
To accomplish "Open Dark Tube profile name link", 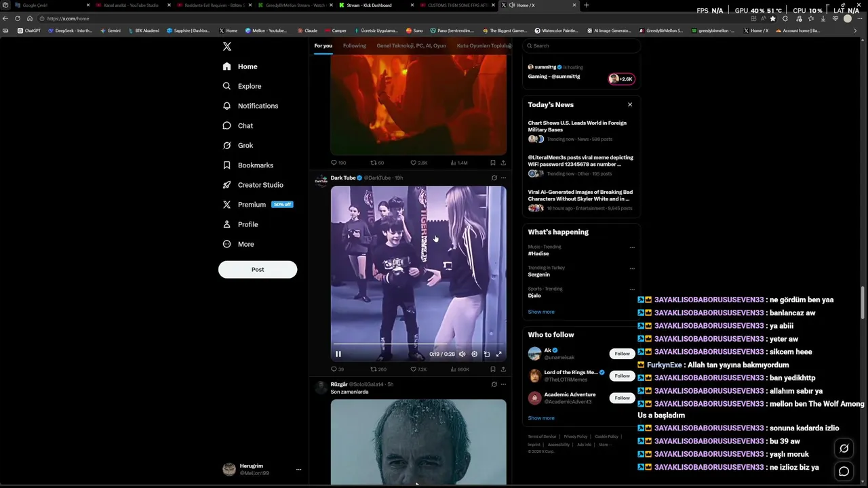I will [x=343, y=178].
